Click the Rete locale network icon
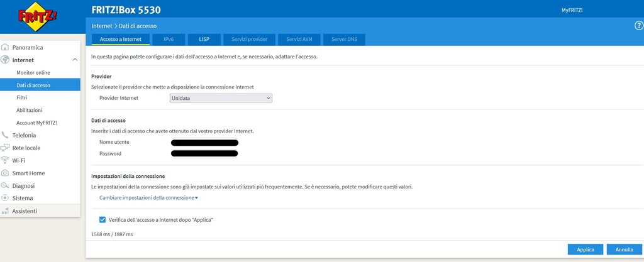The image size is (644, 262). 5,148
